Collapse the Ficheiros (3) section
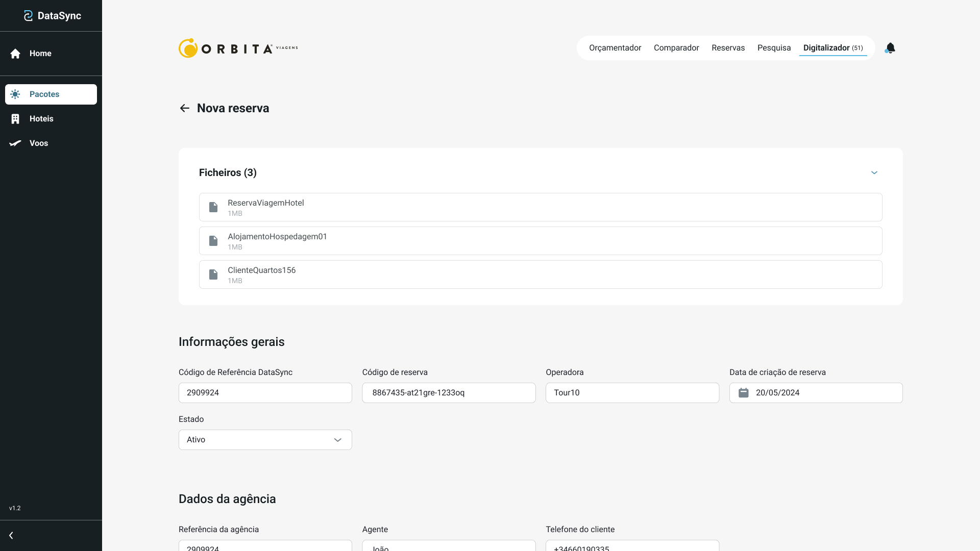Viewport: 980px width, 551px height. coord(874,173)
